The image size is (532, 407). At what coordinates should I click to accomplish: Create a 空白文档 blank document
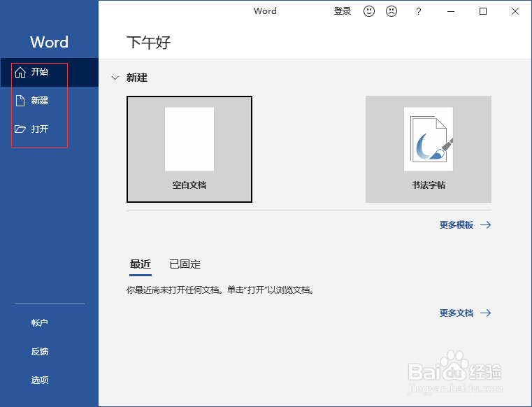[189, 149]
